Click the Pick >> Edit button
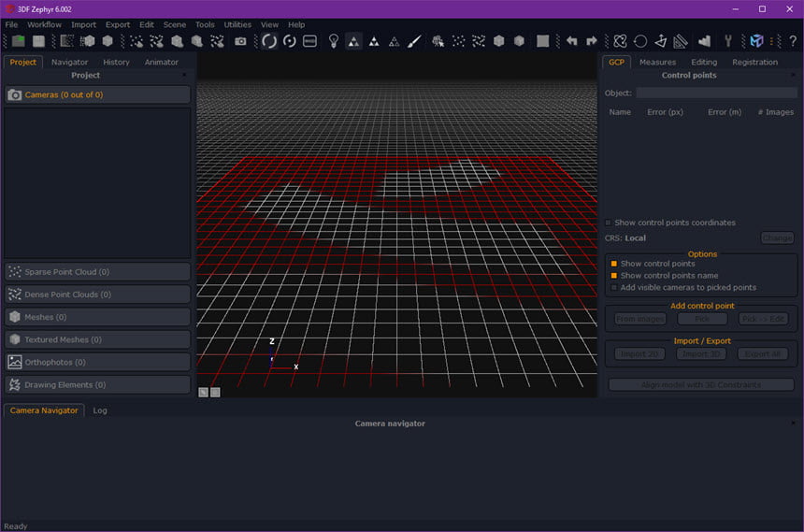 click(763, 319)
